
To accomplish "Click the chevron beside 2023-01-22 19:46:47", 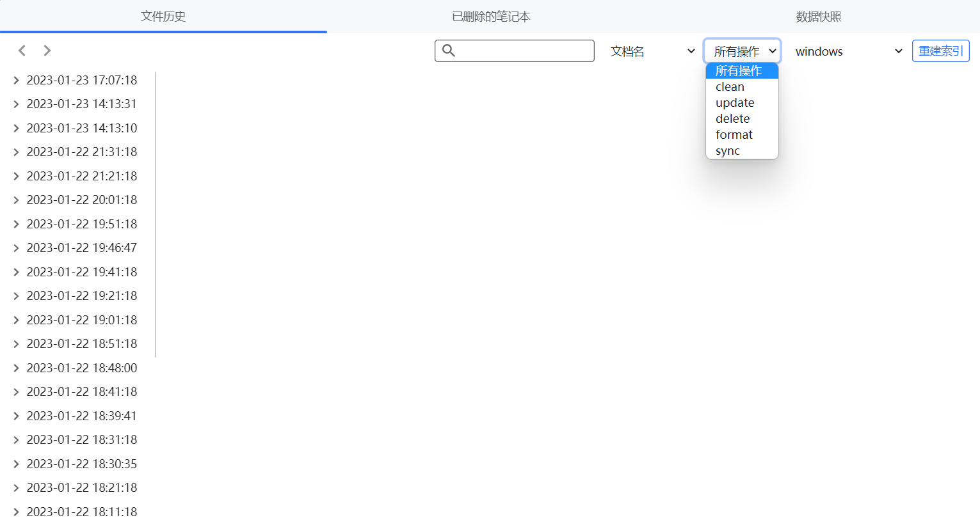I will pos(16,248).
